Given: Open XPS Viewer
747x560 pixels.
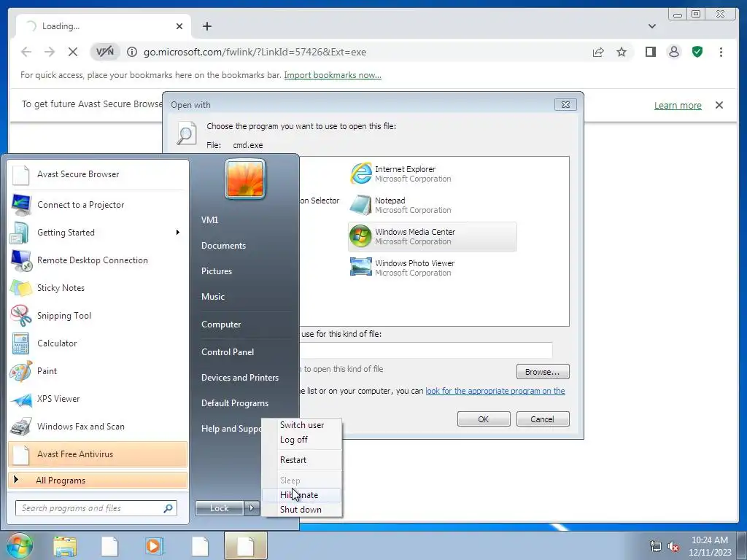Looking at the screenshot, I should pyautogui.click(x=98, y=399).
